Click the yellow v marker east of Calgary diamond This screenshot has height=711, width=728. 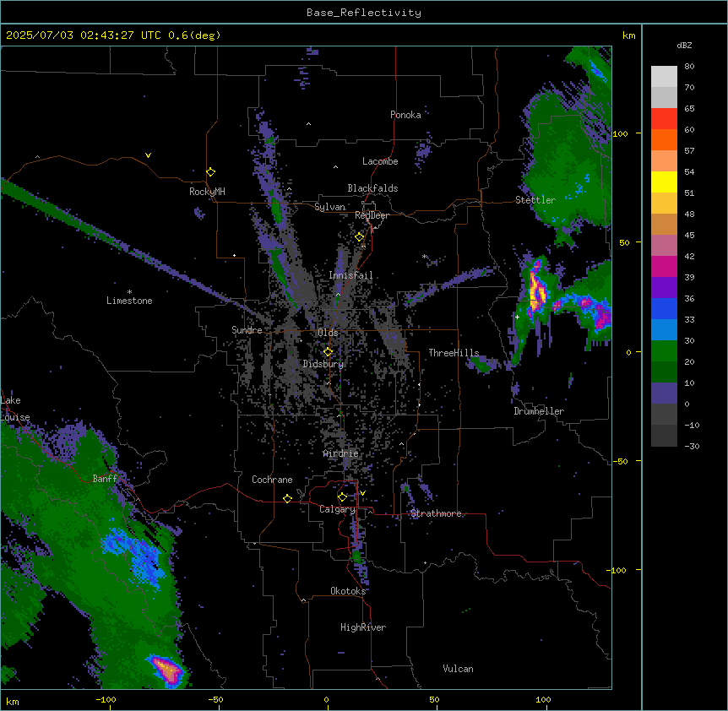coord(362,493)
